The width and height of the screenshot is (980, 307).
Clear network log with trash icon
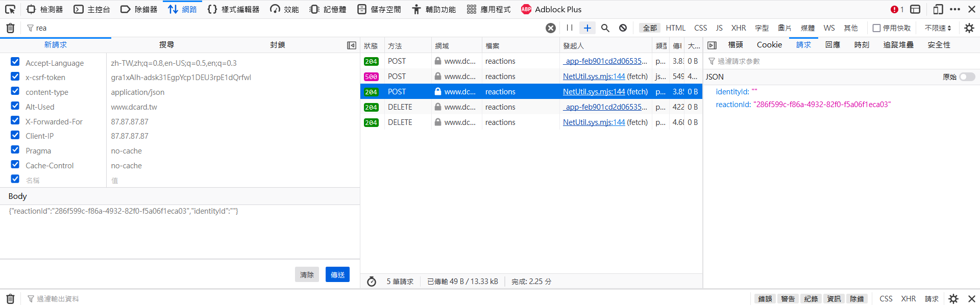point(10,28)
